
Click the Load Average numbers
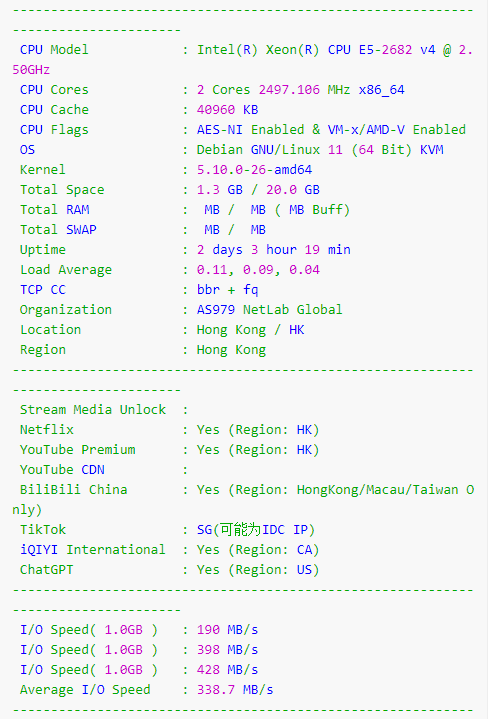[258, 270]
